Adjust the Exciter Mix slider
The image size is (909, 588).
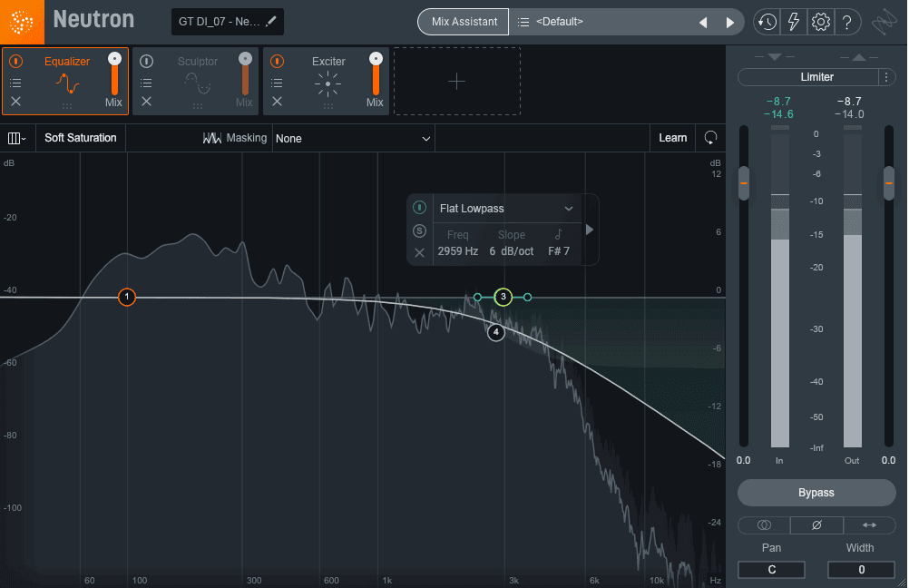[x=376, y=74]
